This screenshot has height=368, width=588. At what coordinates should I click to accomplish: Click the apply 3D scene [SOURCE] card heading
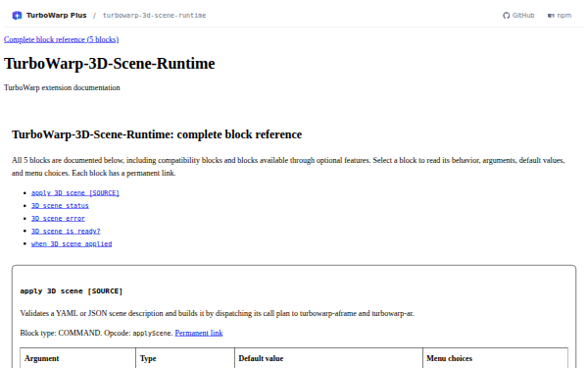[72, 291]
